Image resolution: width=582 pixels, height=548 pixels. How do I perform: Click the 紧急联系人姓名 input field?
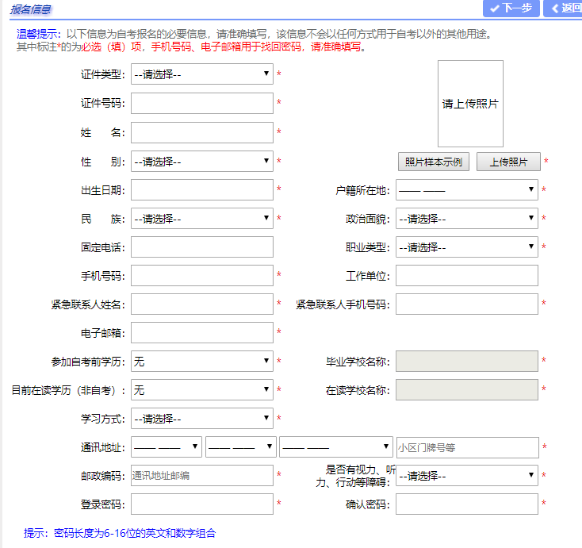[x=202, y=304]
